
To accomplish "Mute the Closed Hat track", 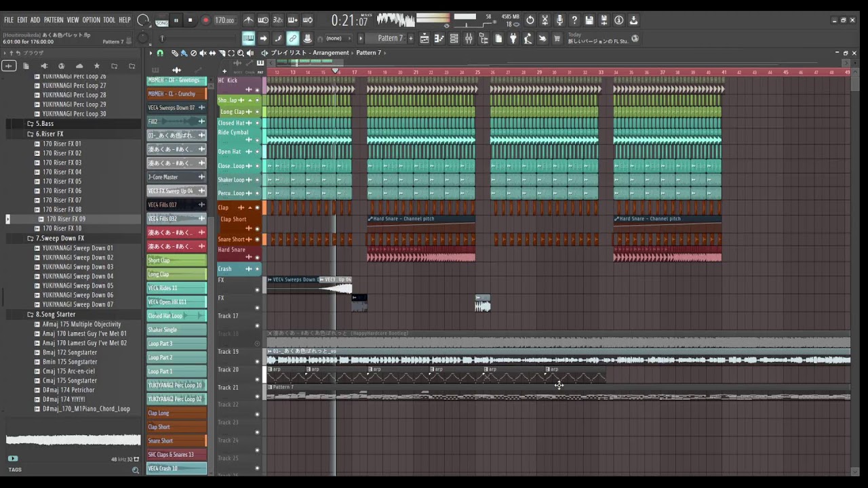I will pos(257,123).
